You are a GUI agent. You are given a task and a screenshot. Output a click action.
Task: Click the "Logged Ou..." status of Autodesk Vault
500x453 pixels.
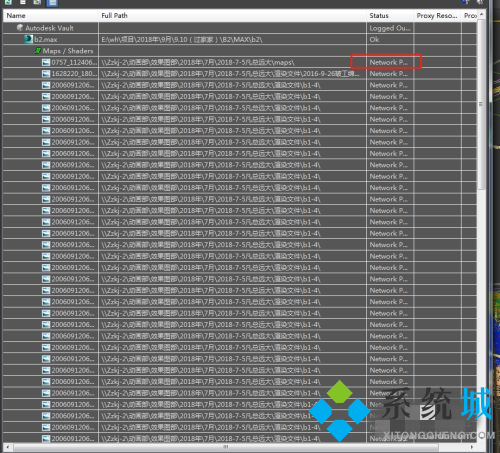[389, 28]
